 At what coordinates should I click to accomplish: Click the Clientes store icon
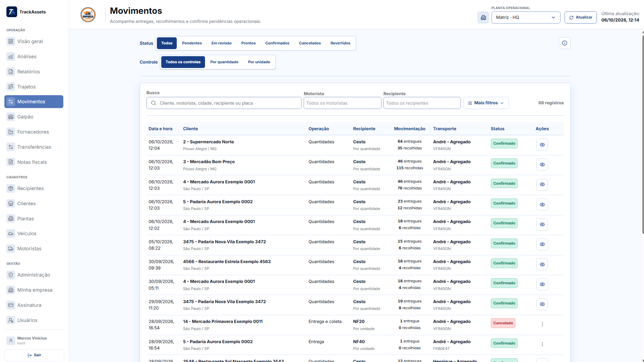tap(11, 204)
